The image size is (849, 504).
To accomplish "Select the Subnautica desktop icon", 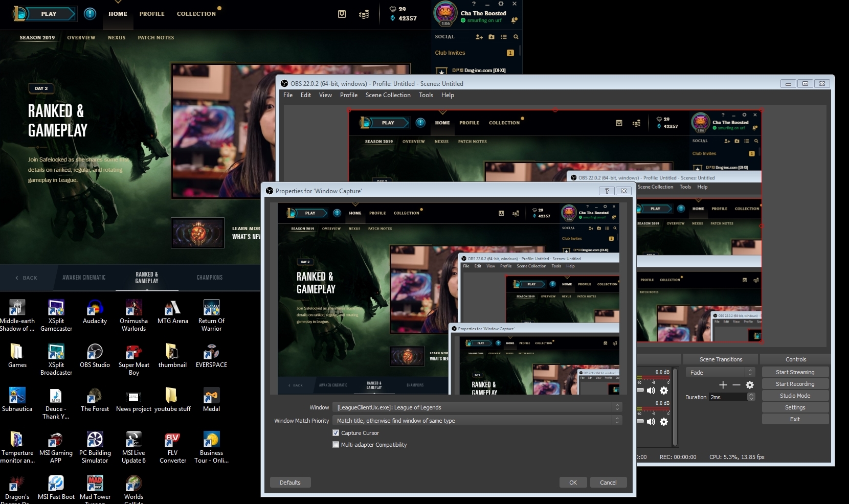I will [x=17, y=400].
